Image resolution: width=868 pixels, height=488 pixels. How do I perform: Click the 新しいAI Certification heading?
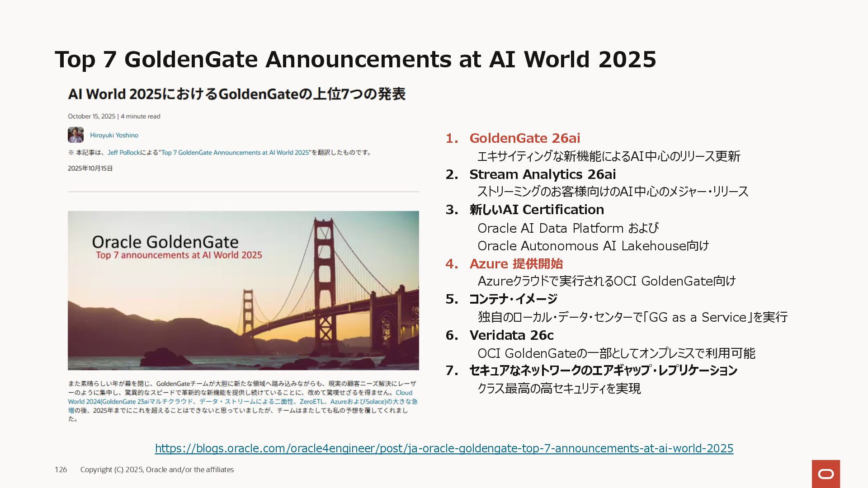536,210
